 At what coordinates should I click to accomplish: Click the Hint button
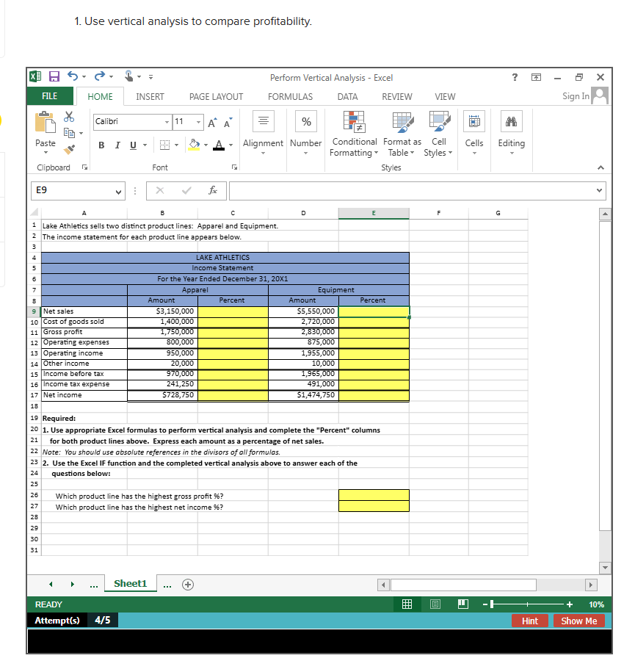pyautogui.click(x=529, y=620)
